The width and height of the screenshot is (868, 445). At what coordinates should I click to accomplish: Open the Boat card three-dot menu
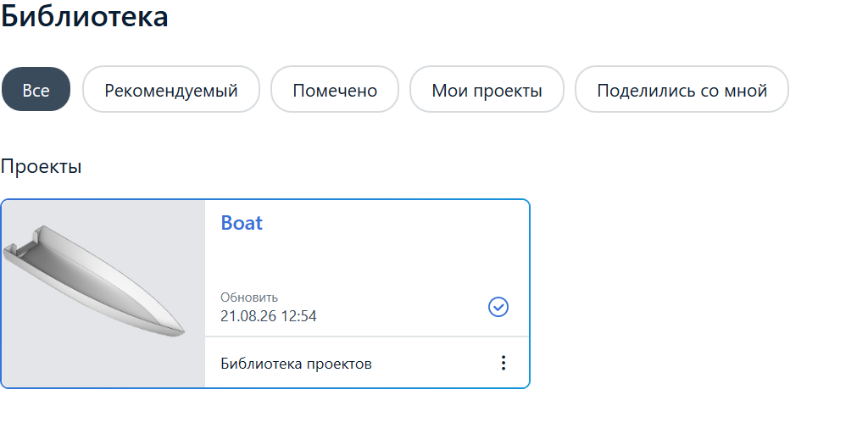(x=504, y=363)
